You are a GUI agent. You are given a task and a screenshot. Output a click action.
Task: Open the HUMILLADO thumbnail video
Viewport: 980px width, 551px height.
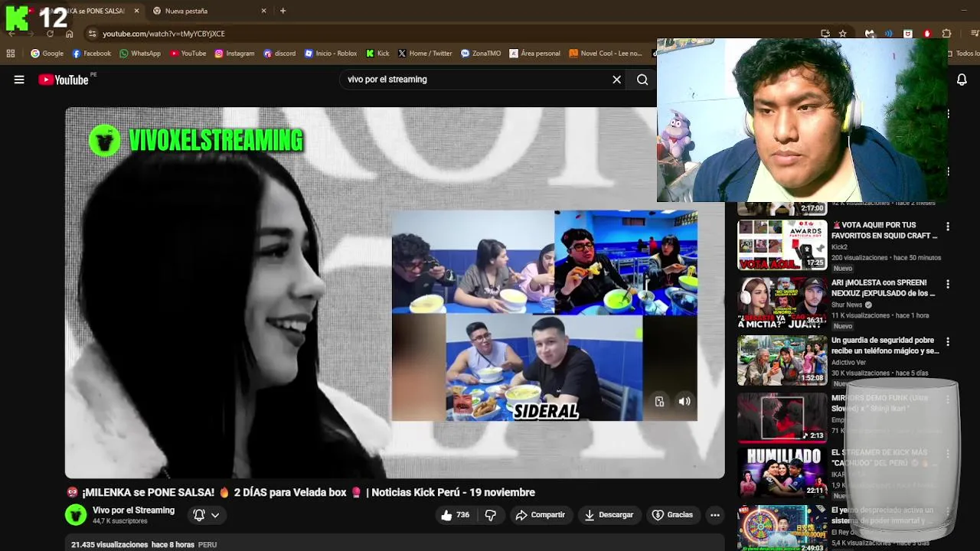(x=782, y=473)
